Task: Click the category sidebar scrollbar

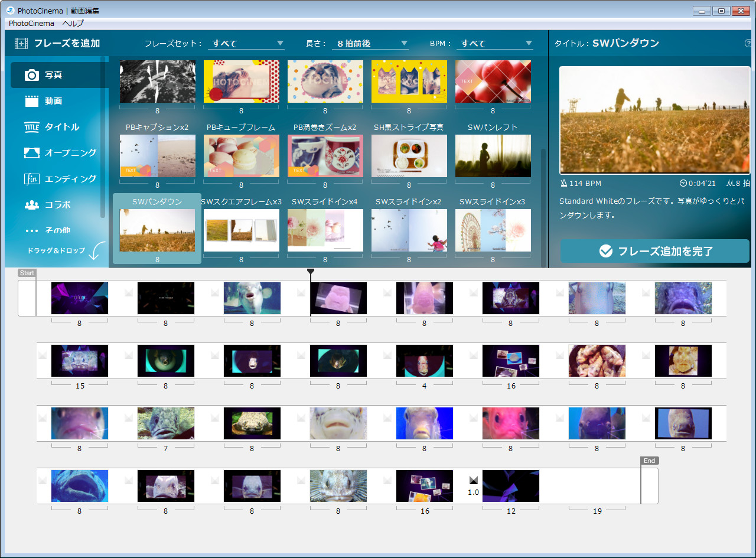Action: (x=103, y=136)
